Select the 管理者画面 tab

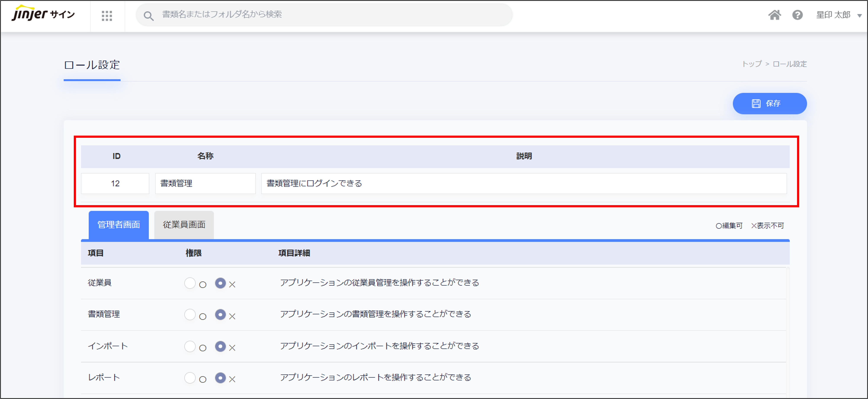click(x=119, y=225)
